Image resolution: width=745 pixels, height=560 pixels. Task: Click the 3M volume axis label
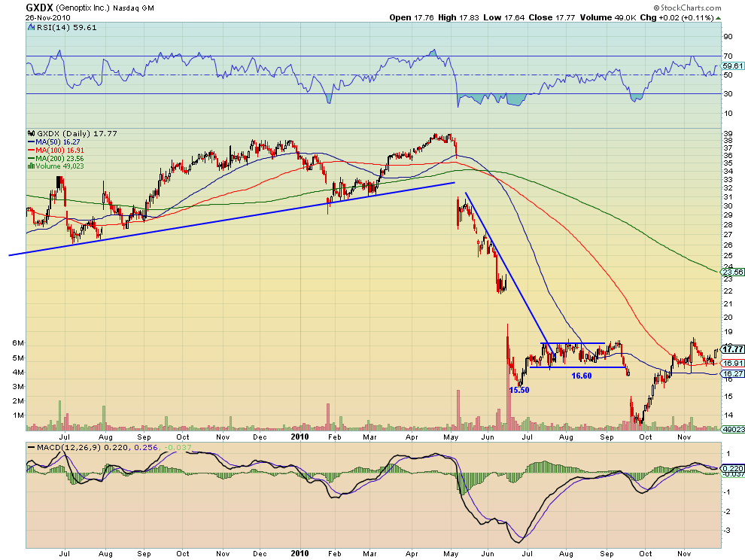[x=18, y=386]
